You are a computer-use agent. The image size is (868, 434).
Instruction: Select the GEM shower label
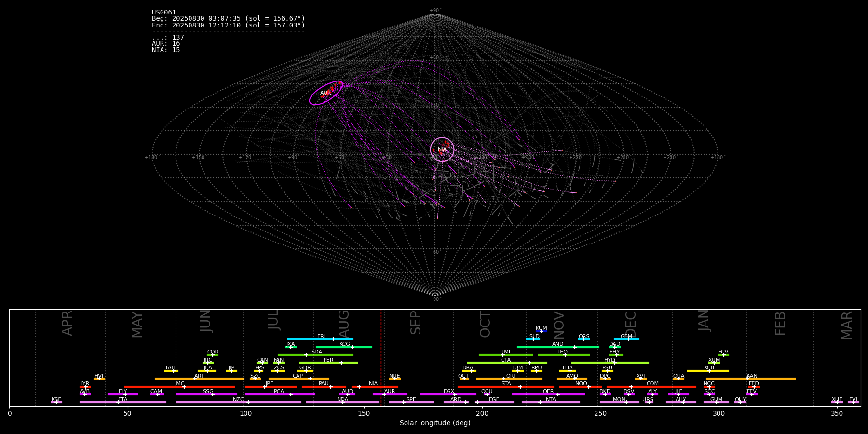coord(626,337)
